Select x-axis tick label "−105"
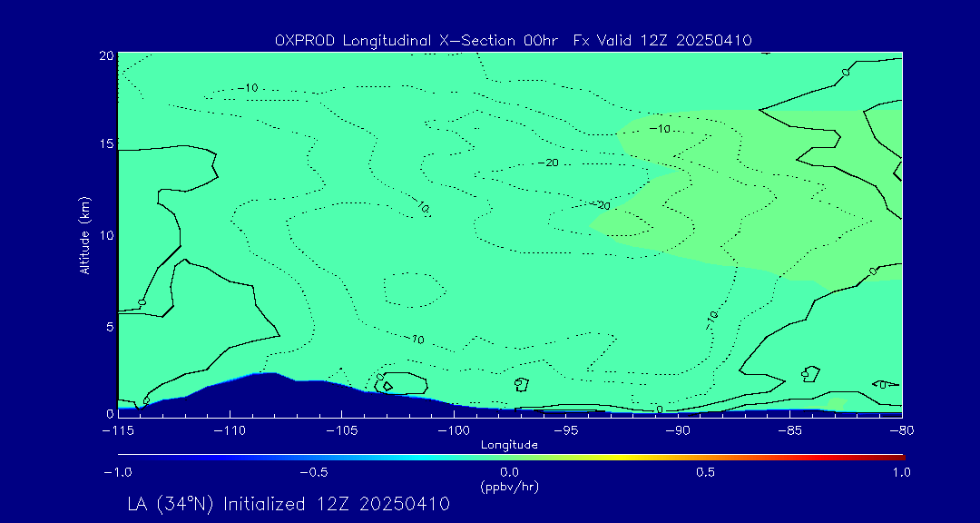Screen dimensions: 980x523 pos(342,430)
